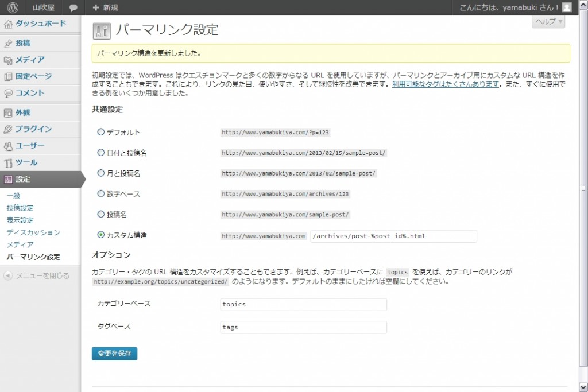Click the 変更を保存 button

114,354
